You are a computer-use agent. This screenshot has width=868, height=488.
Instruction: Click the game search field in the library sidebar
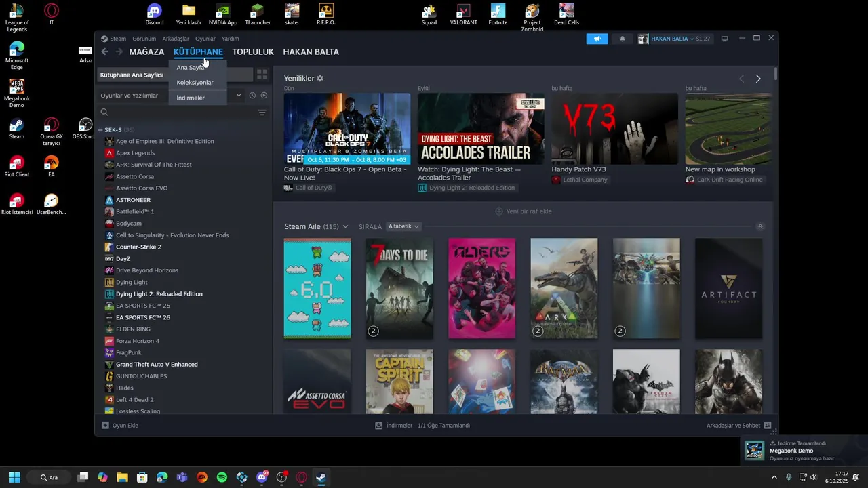click(176, 113)
